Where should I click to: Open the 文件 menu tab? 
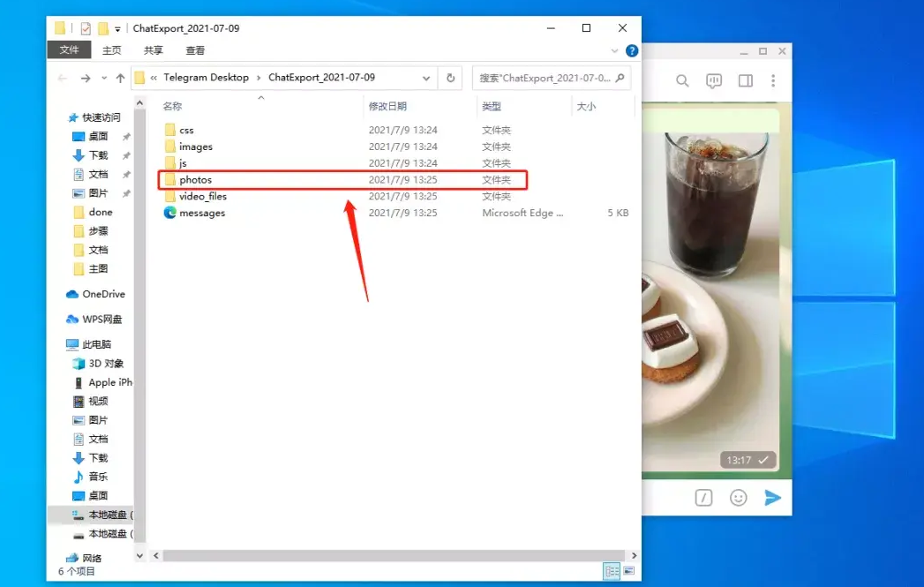70,50
